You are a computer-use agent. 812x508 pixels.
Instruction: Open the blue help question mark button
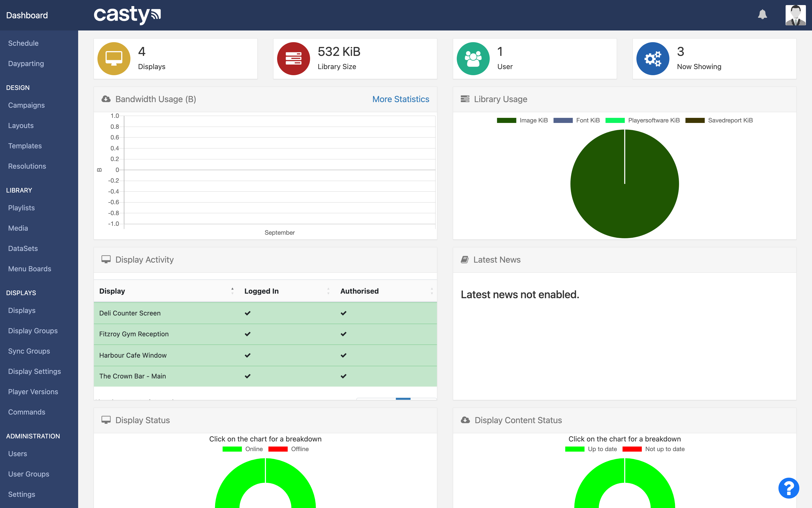788,488
